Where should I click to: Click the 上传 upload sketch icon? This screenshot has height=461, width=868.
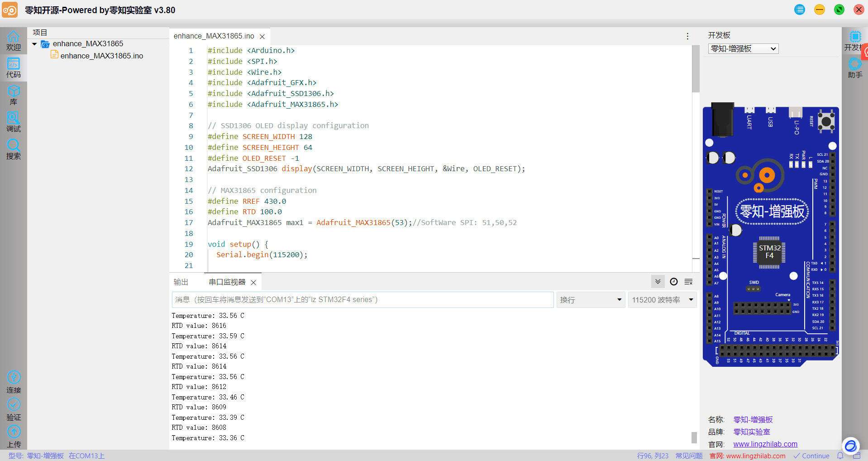click(14, 437)
